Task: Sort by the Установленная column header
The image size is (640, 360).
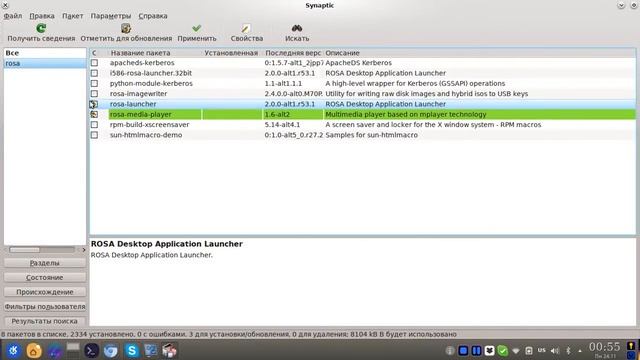Action: pyautogui.click(x=232, y=53)
